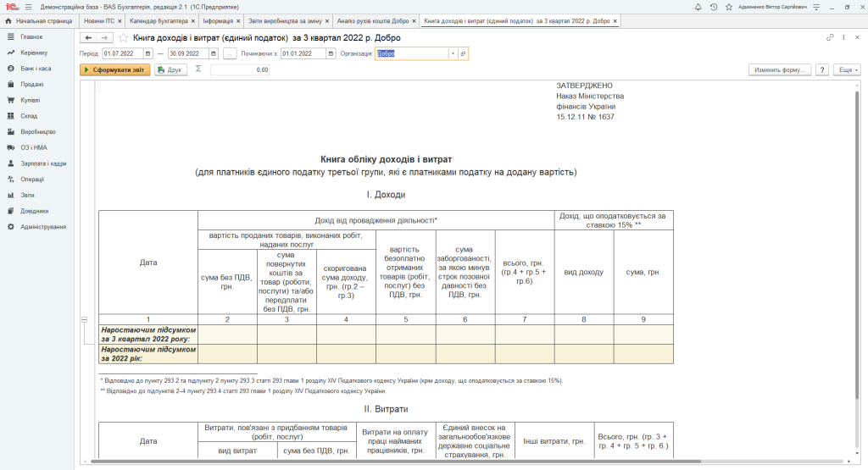Click Друк print button
Image resolution: width=868 pixels, height=470 pixels.
[170, 69]
